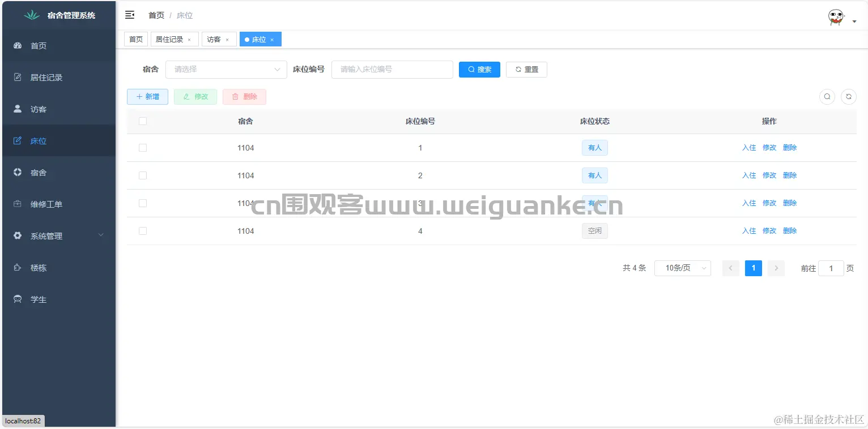The image size is (868, 429).
Task: Close the 居住记录 tab
Action: (x=189, y=40)
